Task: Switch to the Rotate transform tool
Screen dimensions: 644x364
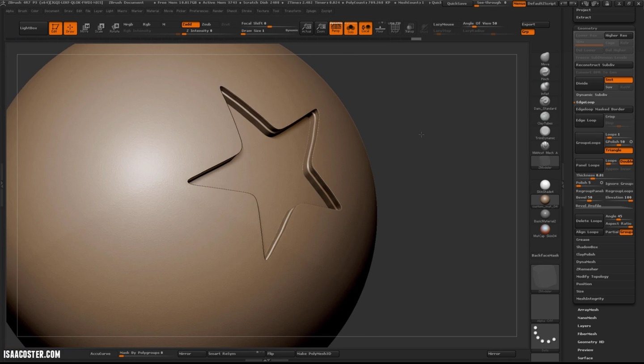Action: [x=114, y=28]
